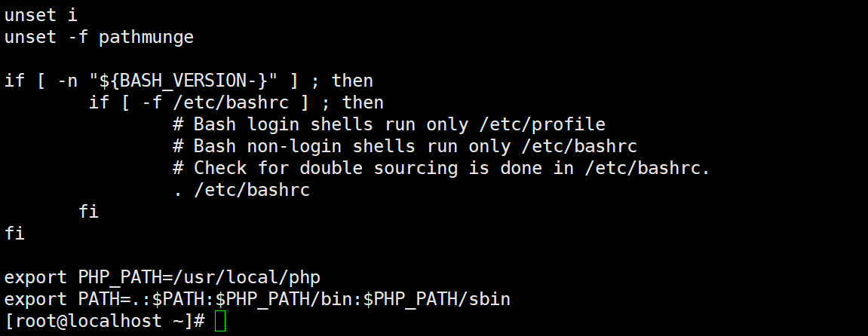Image resolution: width=868 pixels, height=336 pixels.
Task: Click the '-n' flag in first if statement
Action: [68, 81]
